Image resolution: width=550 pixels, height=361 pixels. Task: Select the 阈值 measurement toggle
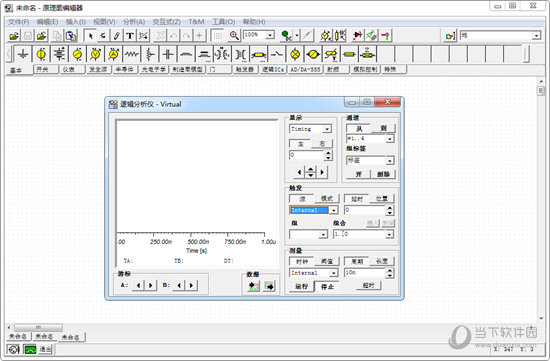(x=327, y=261)
